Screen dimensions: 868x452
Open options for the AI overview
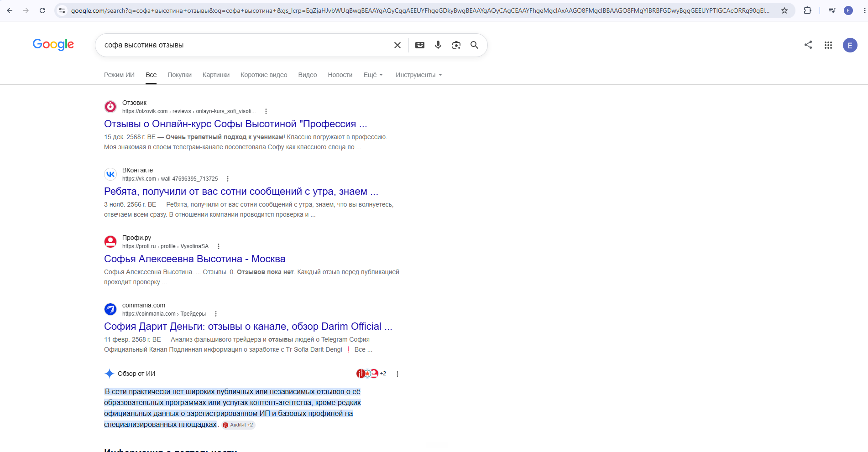pos(397,374)
